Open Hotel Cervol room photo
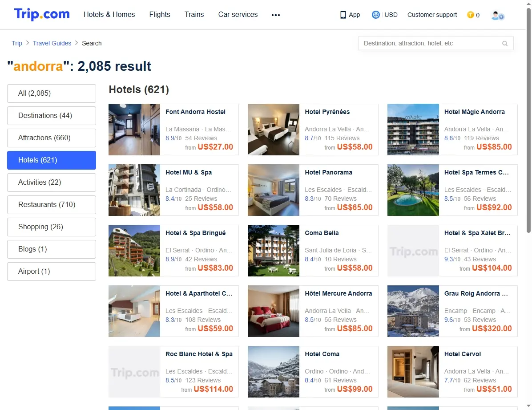This screenshot has height=410, width=532. (413, 372)
